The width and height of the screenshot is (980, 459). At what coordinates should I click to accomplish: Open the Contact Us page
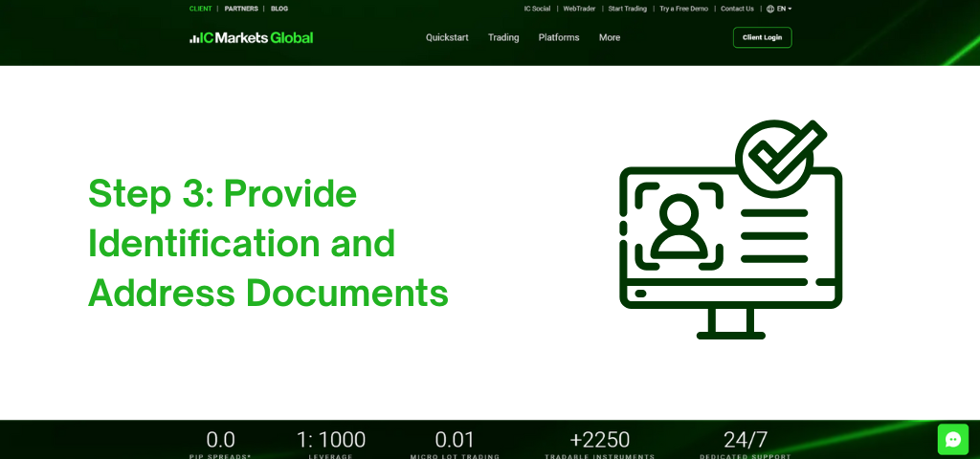tap(737, 9)
